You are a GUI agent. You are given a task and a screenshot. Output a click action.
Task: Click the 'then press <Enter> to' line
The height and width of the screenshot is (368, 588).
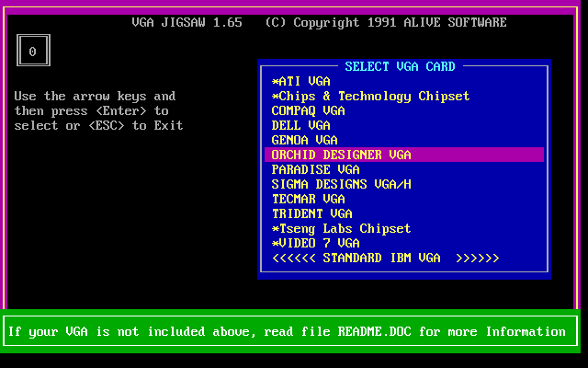91,111
